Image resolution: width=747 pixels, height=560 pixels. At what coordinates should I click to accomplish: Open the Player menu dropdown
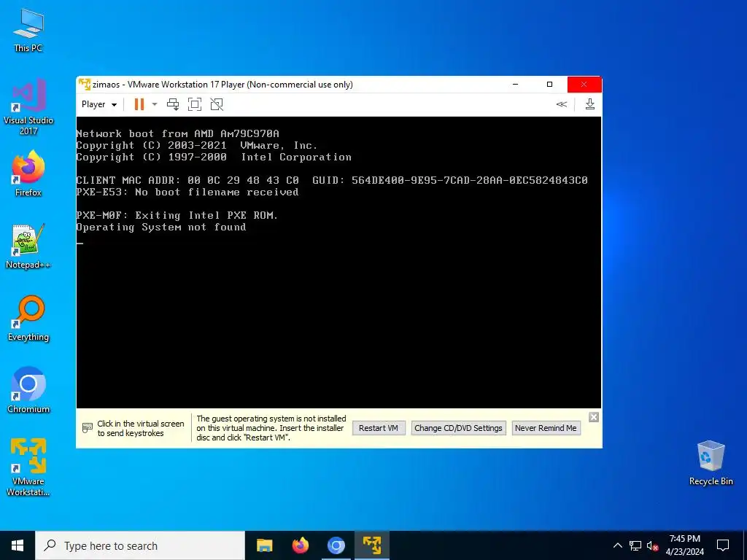(x=99, y=104)
